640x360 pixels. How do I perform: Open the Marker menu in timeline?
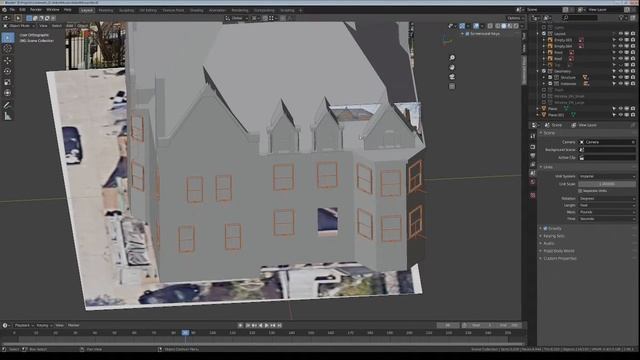click(73, 325)
